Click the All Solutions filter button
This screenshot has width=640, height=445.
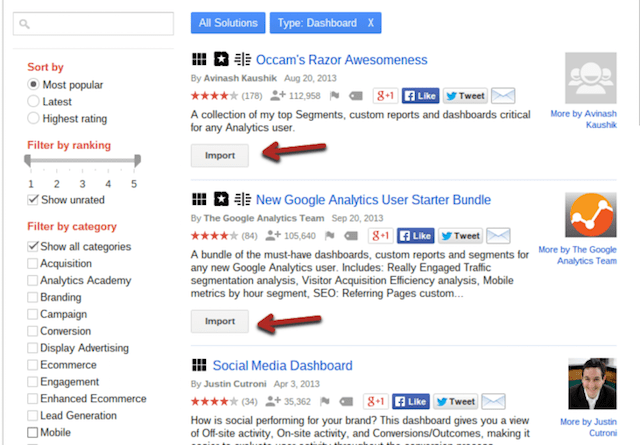click(x=228, y=22)
